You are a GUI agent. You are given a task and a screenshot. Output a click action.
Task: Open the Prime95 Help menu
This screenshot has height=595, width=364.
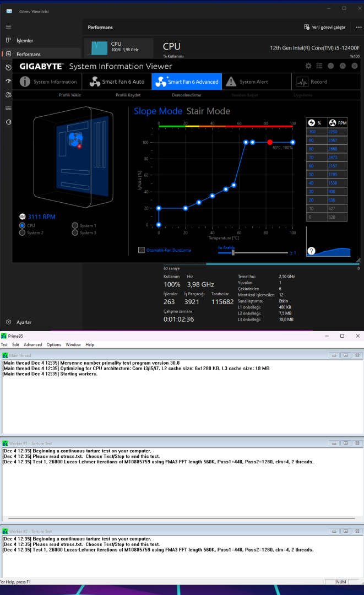[x=90, y=344]
